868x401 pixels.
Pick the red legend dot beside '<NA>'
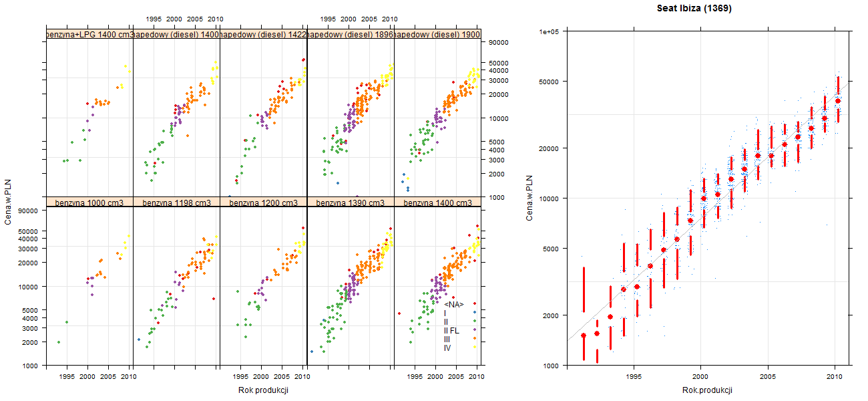[x=474, y=305]
